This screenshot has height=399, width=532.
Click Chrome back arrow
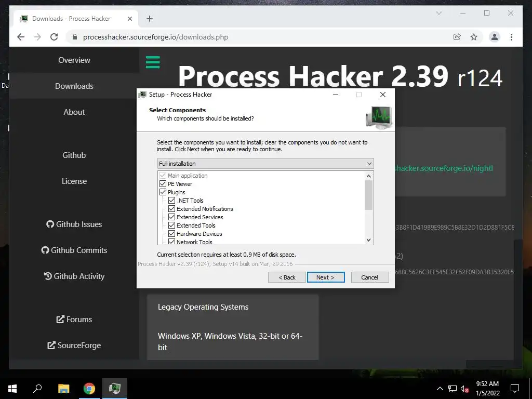tap(21, 37)
